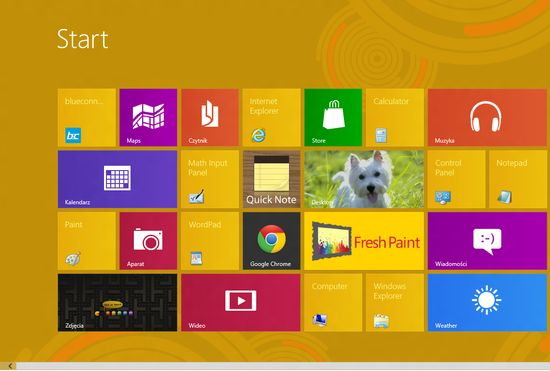The image size is (550, 371).
Task: Open the Weather tile
Action: point(487,303)
